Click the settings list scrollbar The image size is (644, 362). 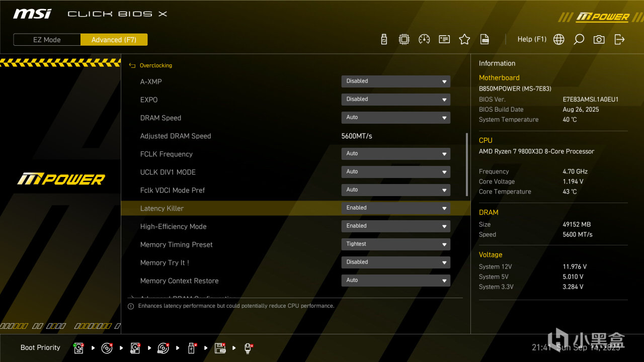pos(467,164)
